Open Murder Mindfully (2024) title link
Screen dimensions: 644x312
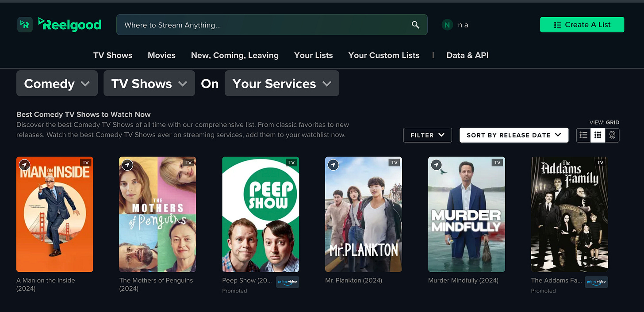click(463, 280)
